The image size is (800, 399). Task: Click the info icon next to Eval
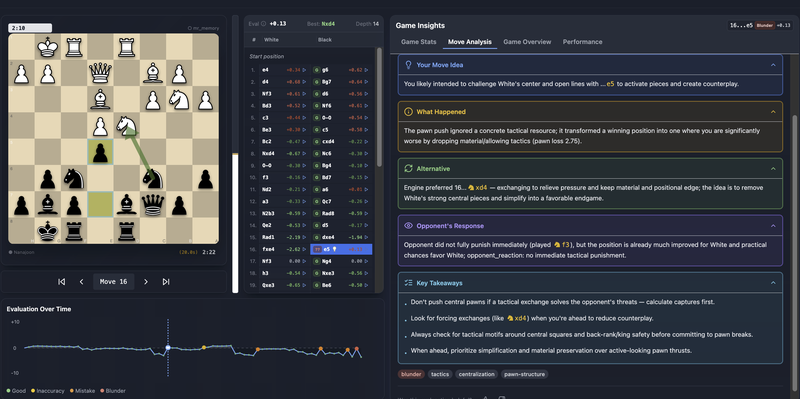point(264,23)
